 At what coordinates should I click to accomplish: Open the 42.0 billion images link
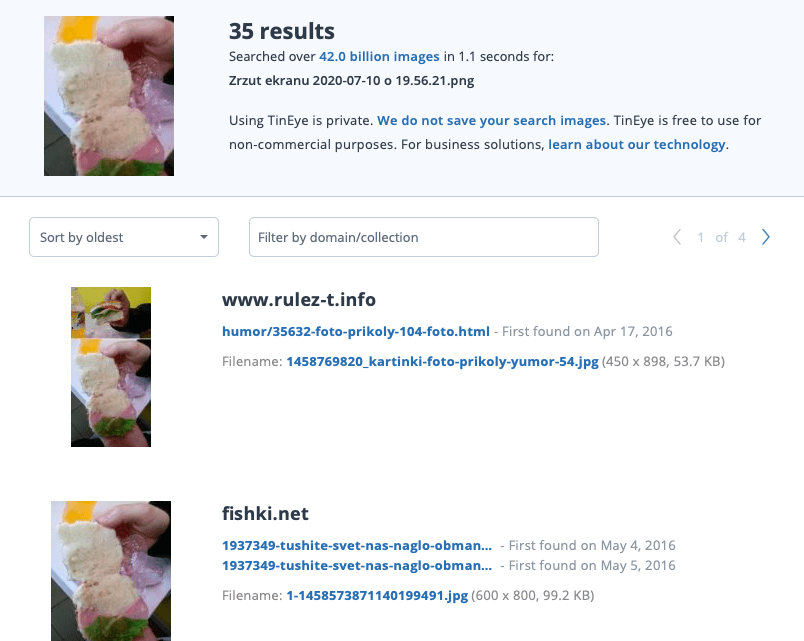tap(379, 56)
